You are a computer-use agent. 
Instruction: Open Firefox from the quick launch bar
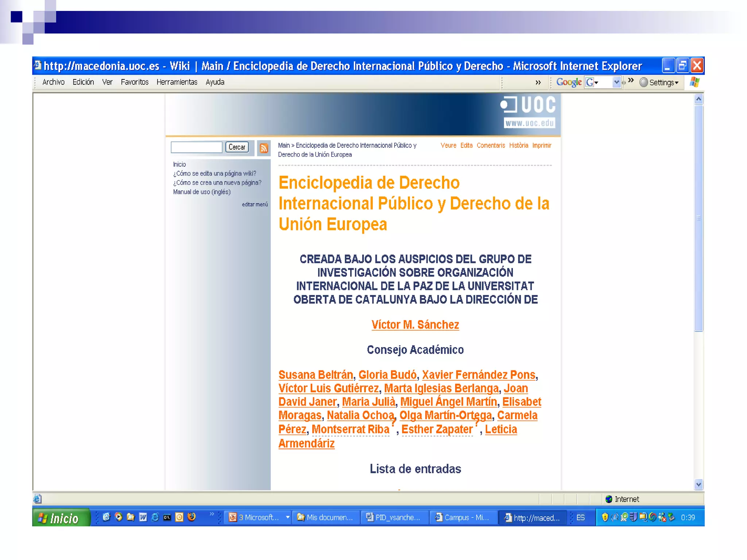pos(191,517)
